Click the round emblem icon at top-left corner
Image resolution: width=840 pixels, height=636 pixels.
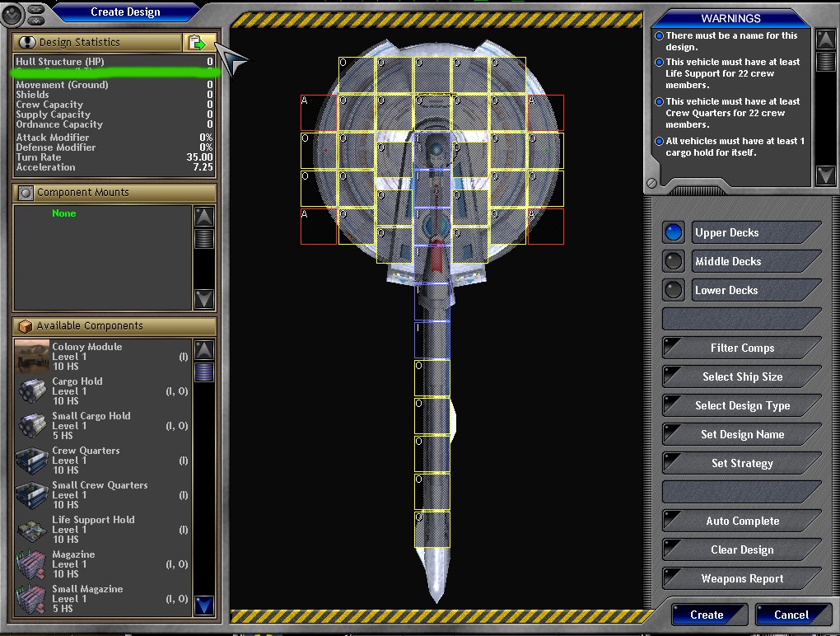14,13
